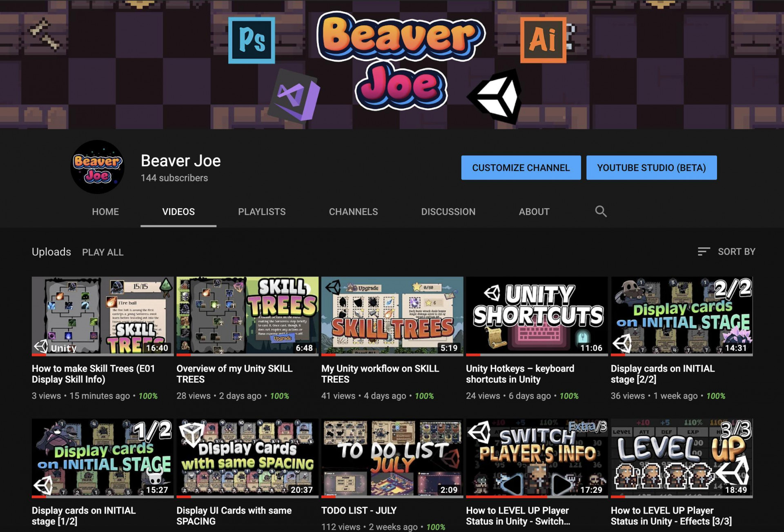Click title 'Overview of my Unity SKILL TREES'
Viewport: 784px width, 532px height.
(234, 374)
